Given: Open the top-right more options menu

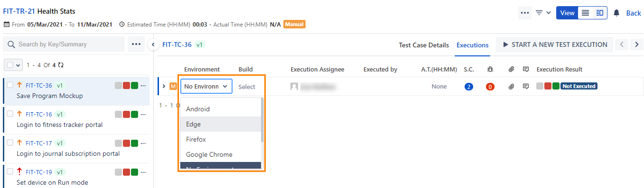Looking at the screenshot, I should pos(524,13).
